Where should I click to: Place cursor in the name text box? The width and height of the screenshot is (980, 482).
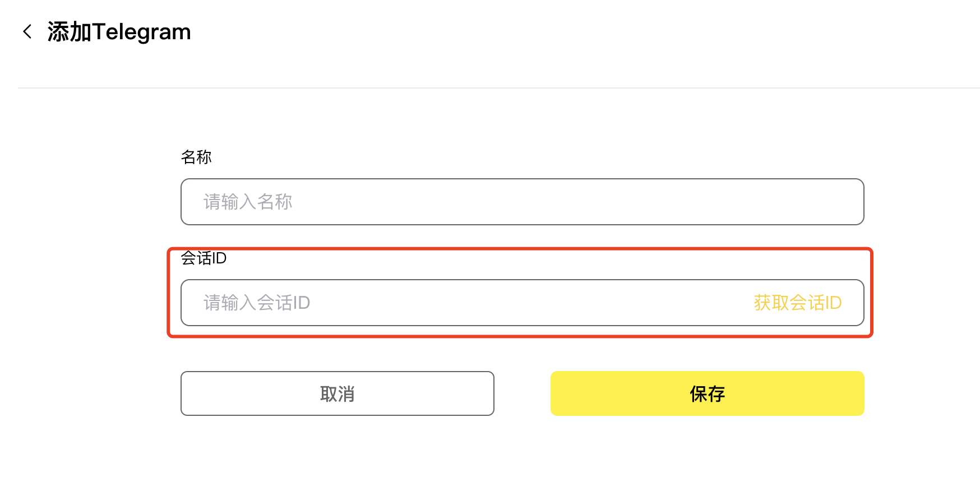(521, 202)
